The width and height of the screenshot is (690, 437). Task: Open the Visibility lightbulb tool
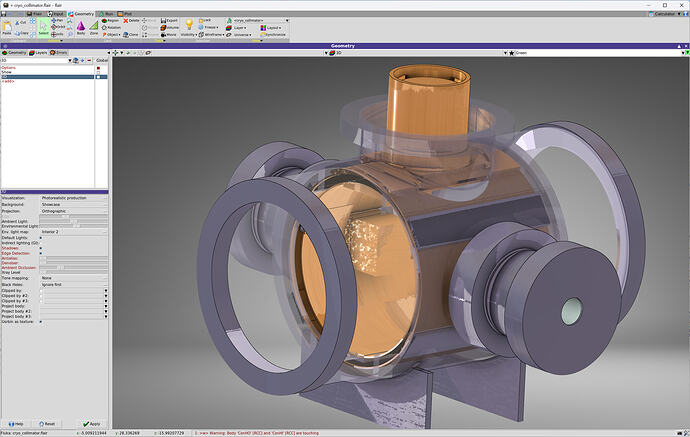[x=189, y=27]
